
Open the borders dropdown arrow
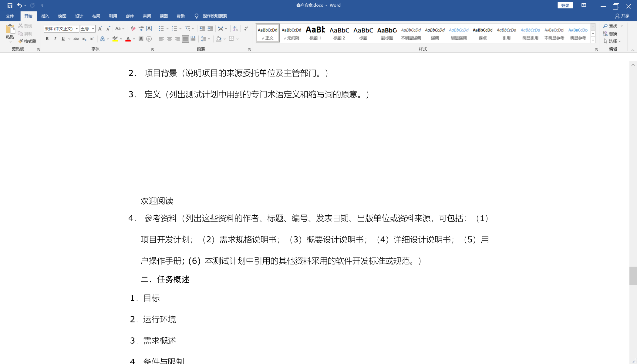coord(238,39)
